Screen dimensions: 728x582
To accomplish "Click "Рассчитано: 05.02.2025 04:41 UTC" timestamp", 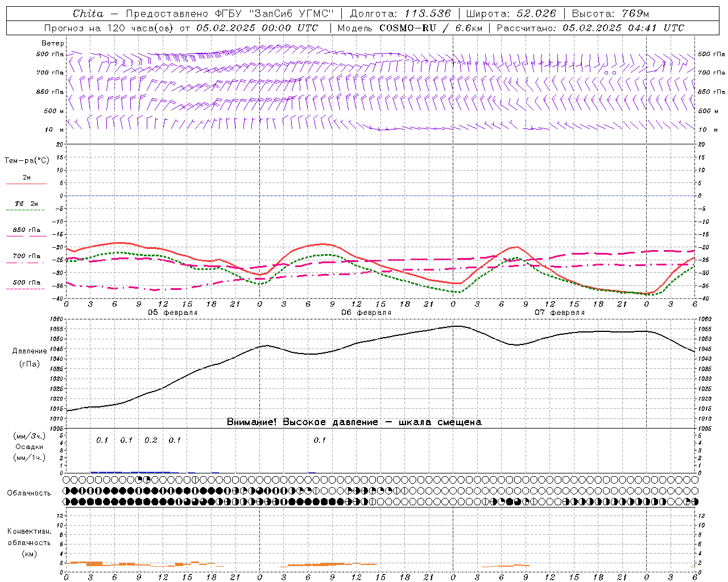I will 590,28.
